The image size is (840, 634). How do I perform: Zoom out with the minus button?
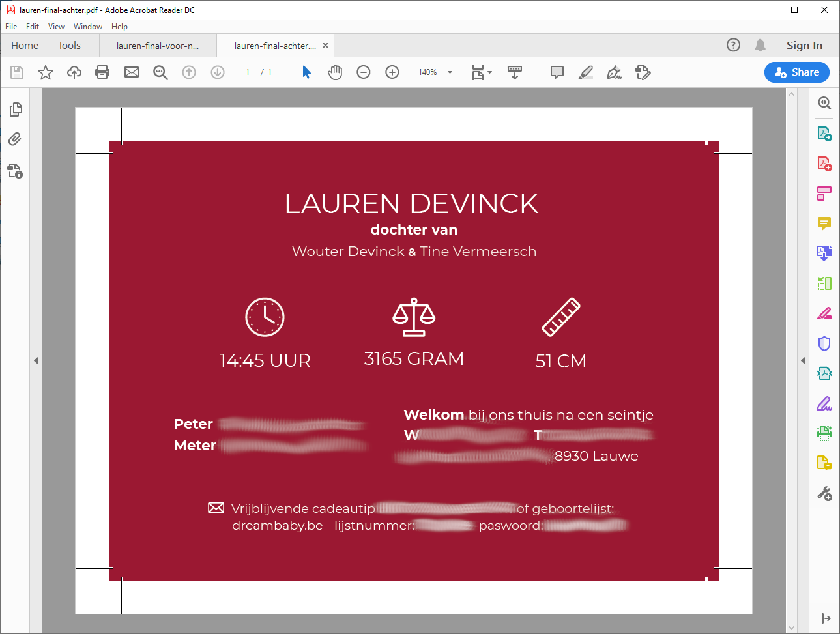[364, 72]
